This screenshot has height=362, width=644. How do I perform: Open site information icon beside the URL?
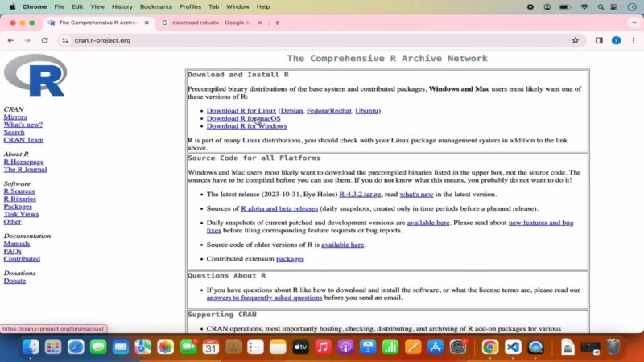pos(65,40)
